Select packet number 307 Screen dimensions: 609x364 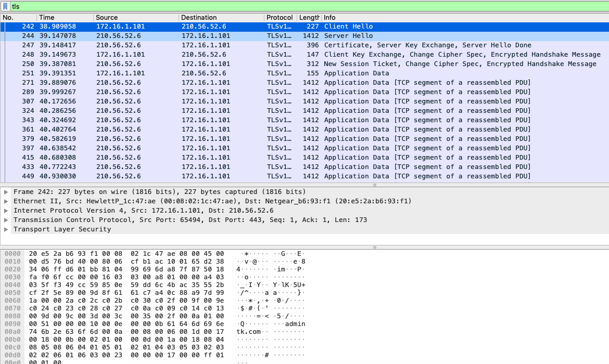[x=304, y=101]
